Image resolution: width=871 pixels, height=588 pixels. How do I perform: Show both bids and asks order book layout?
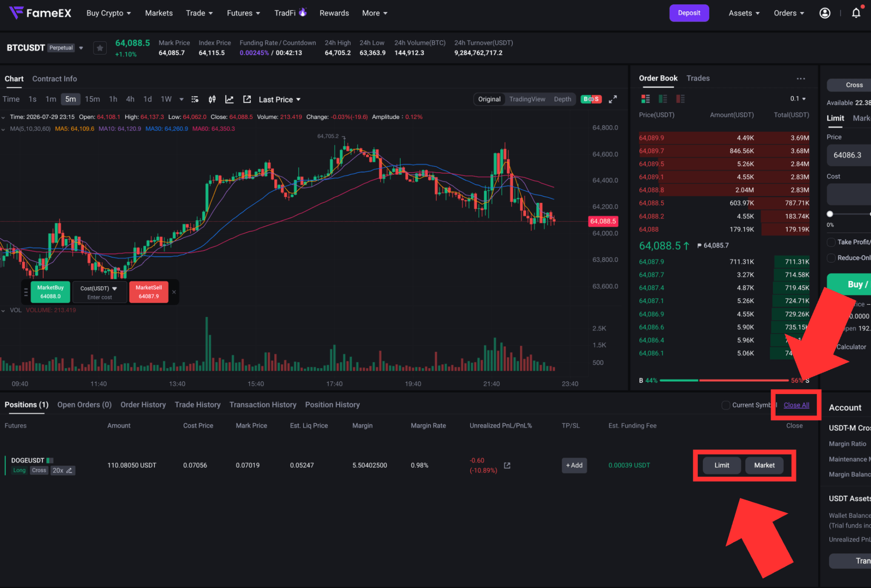pos(646,99)
